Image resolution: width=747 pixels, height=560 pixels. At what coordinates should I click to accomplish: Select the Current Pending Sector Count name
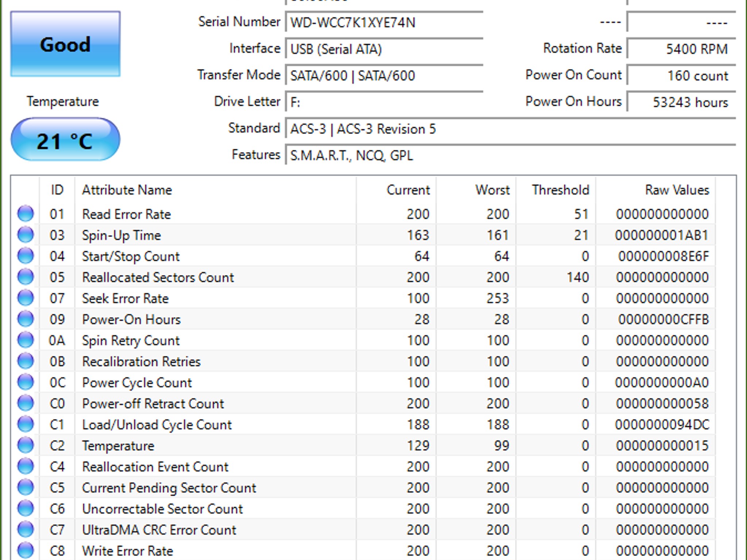(169, 488)
